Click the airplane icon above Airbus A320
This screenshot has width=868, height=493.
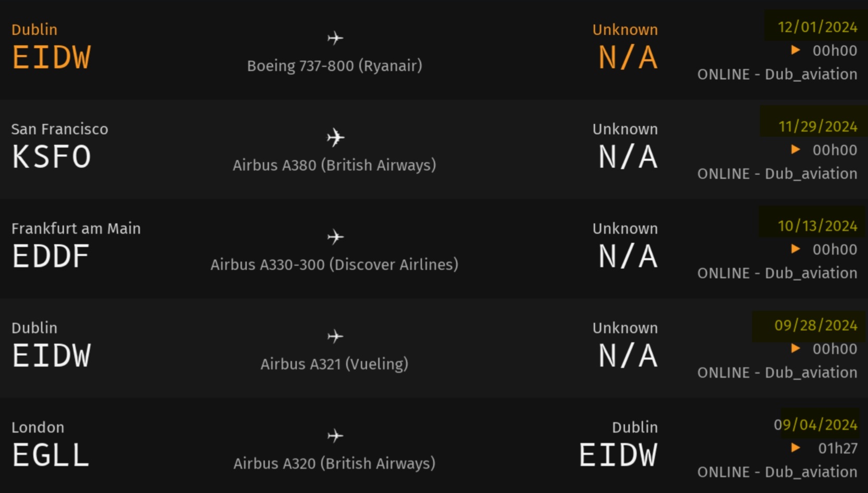[335, 436]
